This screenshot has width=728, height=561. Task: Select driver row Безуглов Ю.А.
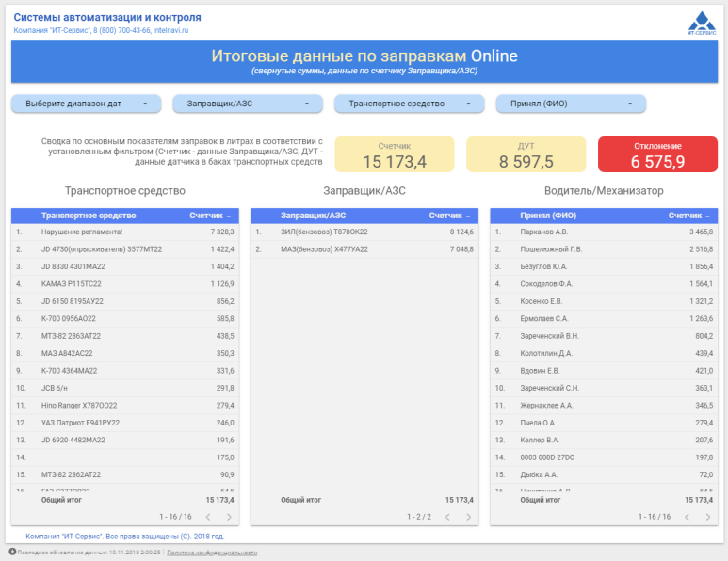(x=604, y=266)
